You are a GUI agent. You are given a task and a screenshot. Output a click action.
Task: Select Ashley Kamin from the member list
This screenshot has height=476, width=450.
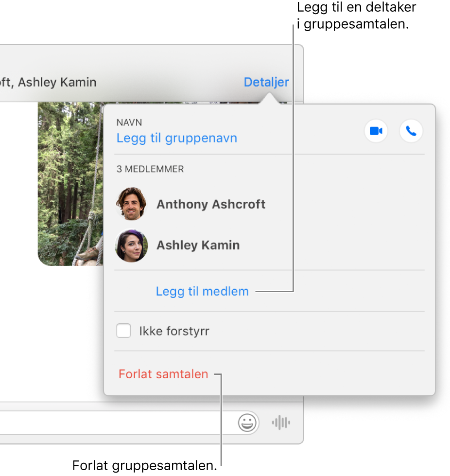tap(198, 246)
